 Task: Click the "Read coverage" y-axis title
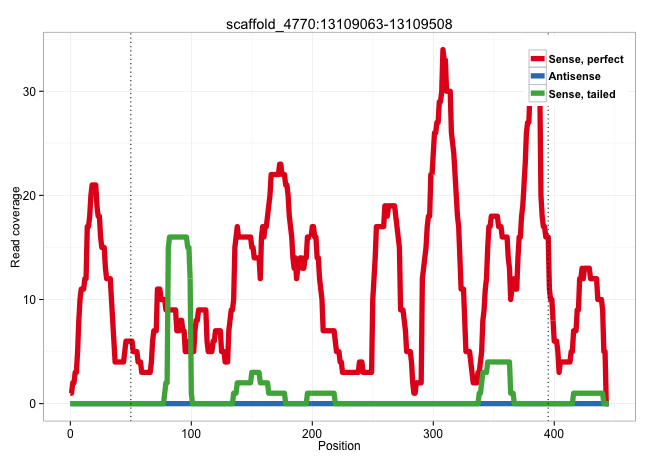click(16, 228)
